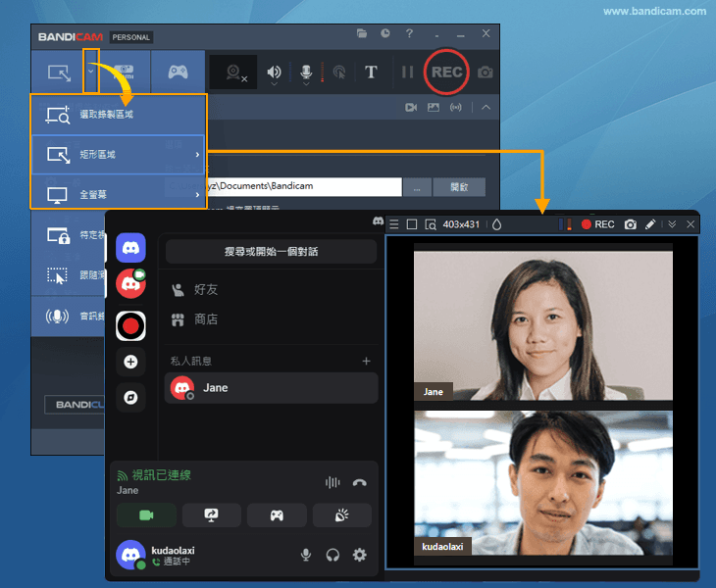Take screenshot with Bandicam camera icon
The image size is (716, 588).
[x=485, y=73]
